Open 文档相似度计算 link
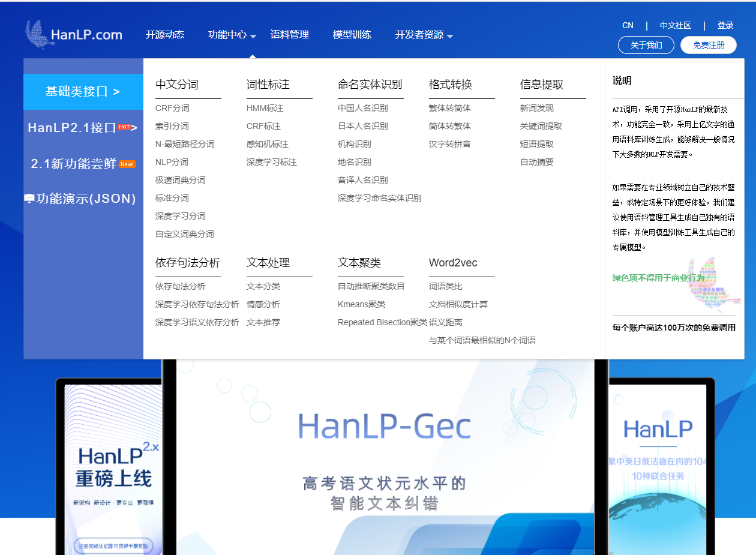 click(458, 304)
